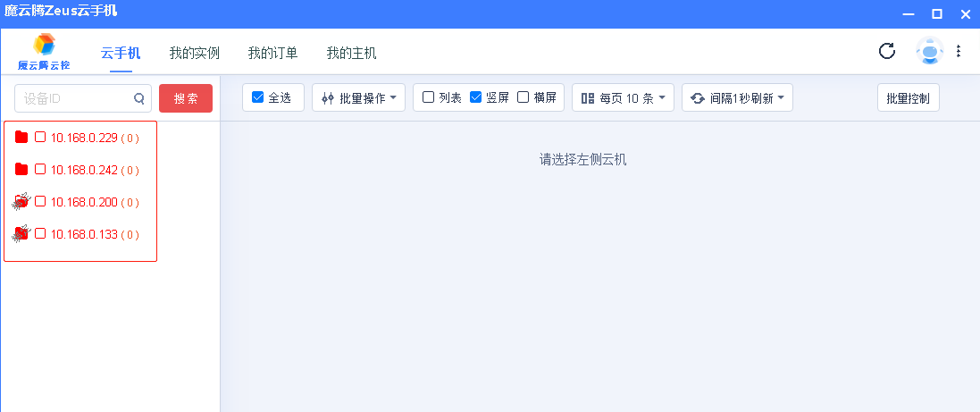Click the folder icon for 10.168.0.229
The image size is (980, 412).
tap(21, 137)
